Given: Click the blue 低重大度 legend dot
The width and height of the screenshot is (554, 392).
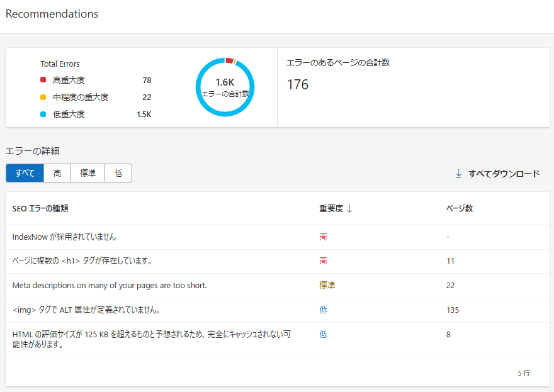Looking at the screenshot, I should coord(43,114).
